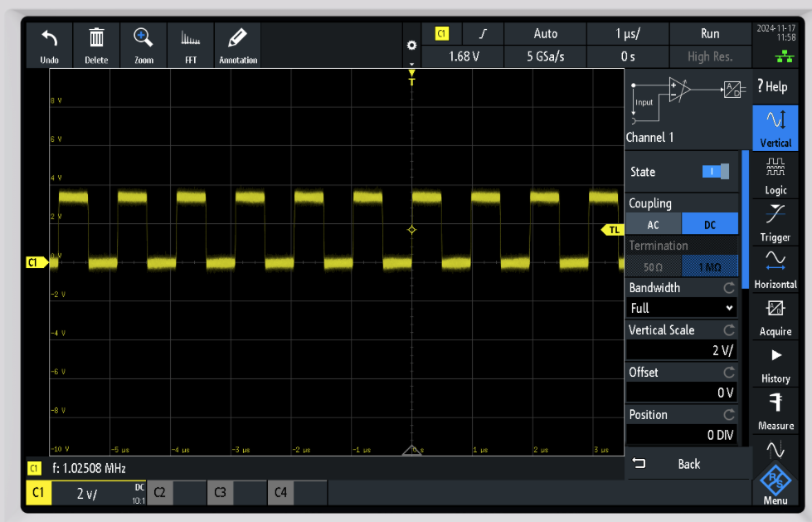Switch coupling to AC
The height and width of the screenshot is (522, 812).
coord(653,224)
